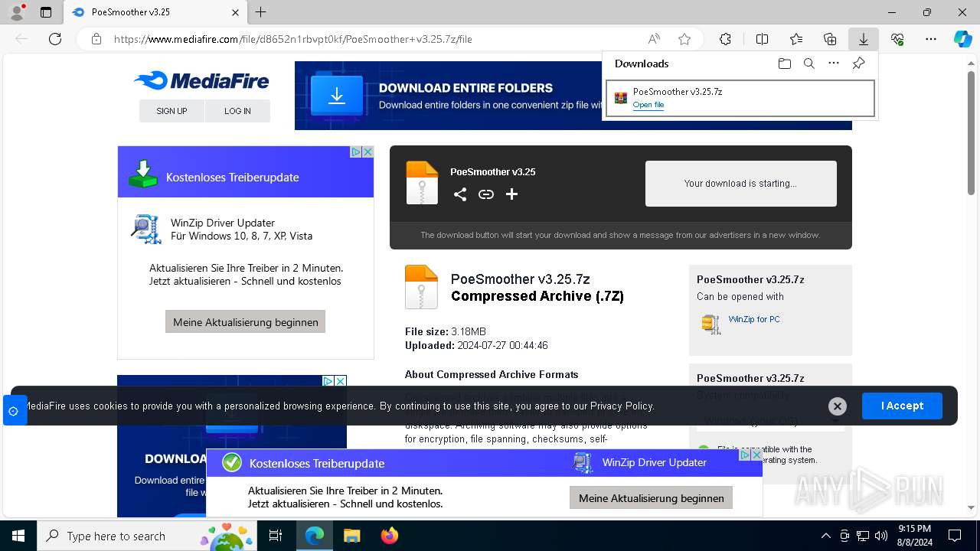Screen dimensions: 980x551
Task: Show hidden system tray icons chevron
Action: coord(825,536)
